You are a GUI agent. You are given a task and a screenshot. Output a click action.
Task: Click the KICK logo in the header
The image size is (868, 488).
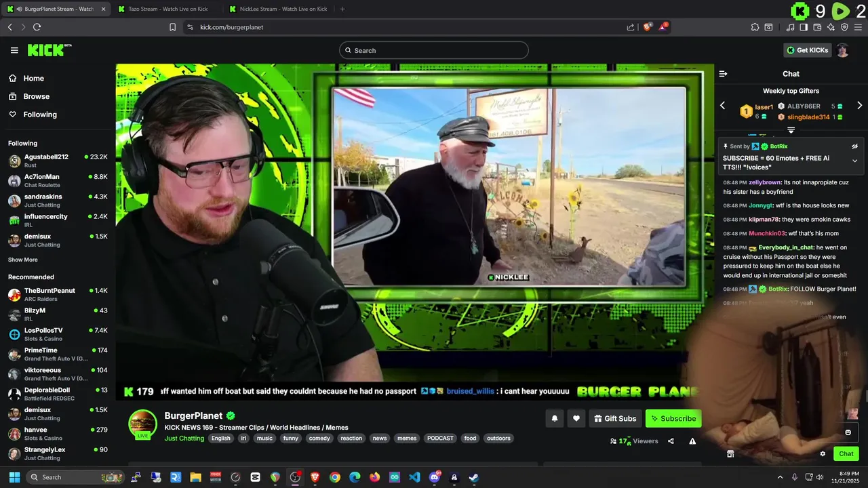[50, 50]
